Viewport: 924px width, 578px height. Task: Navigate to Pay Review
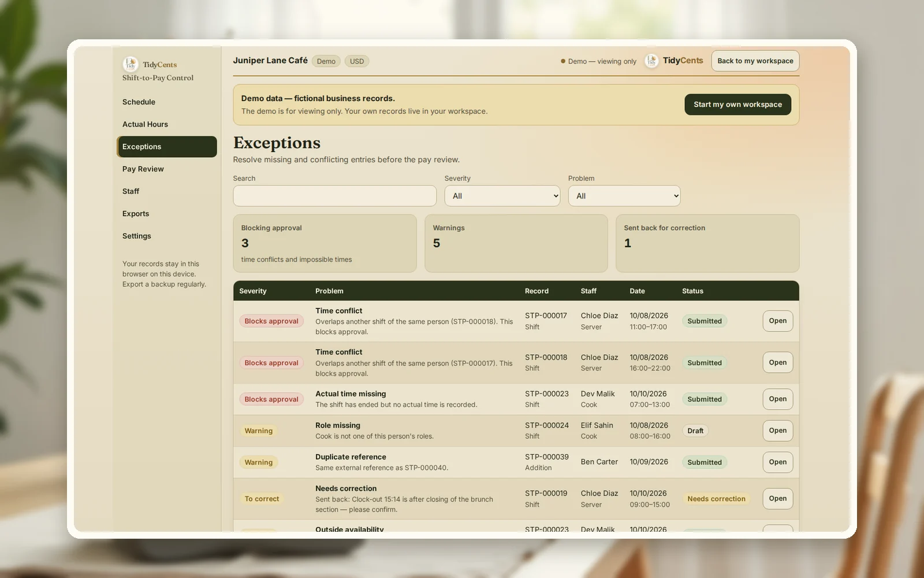click(x=166, y=169)
